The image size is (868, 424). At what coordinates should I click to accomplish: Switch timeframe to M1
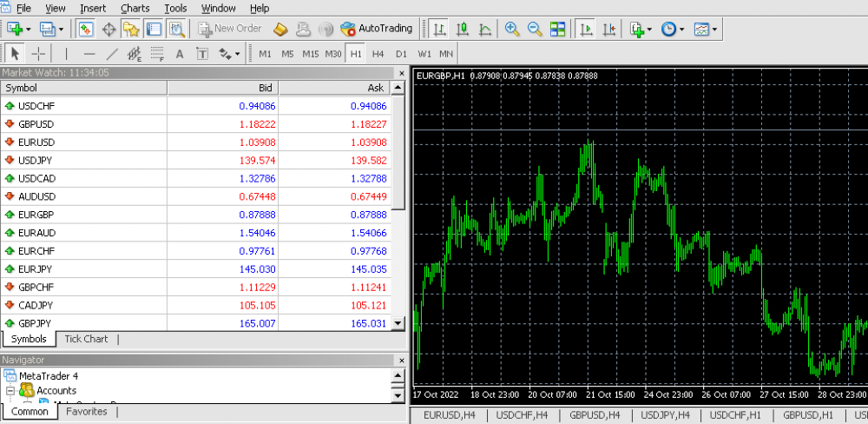(x=265, y=54)
